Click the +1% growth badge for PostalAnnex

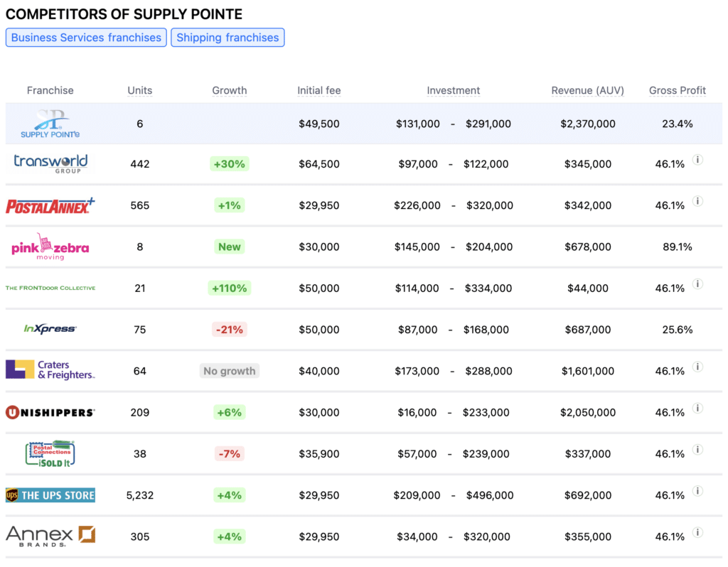coord(230,205)
